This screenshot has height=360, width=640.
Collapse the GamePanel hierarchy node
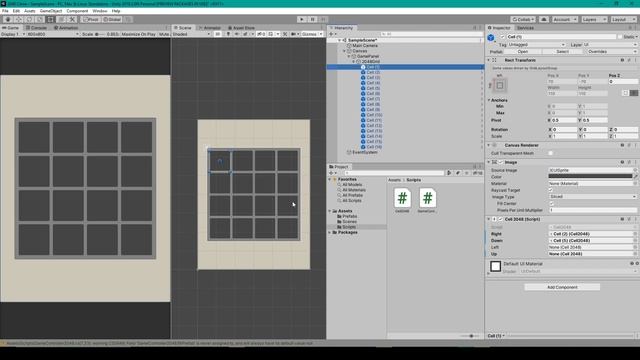(349, 56)
